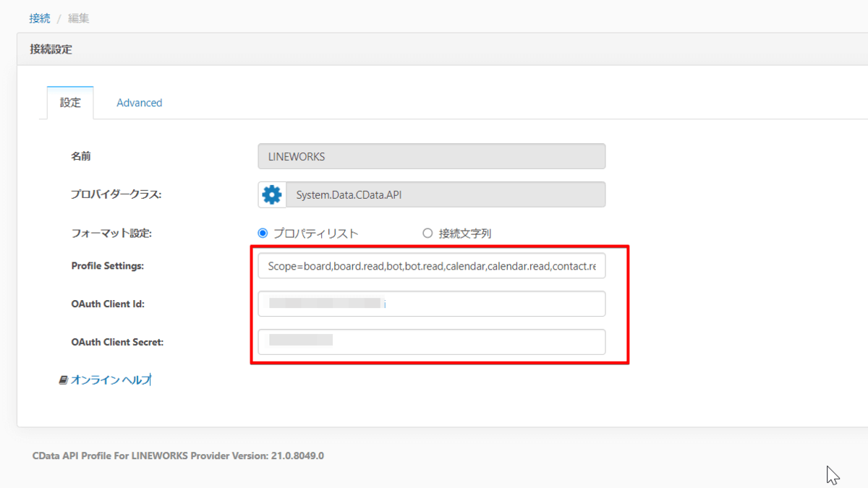The image size is (868, 488).
Task: Click the gear icon beside provider class
Action: coord(272,194)
